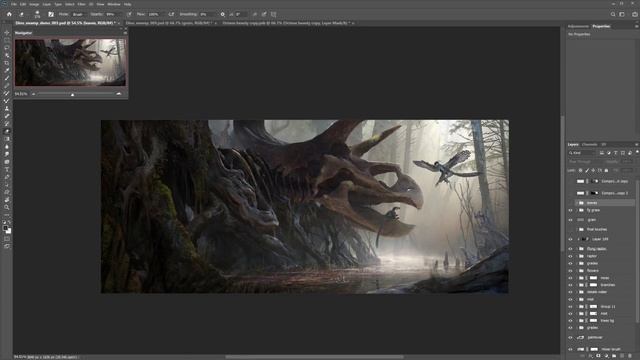Open the Window menu
The height and width of the screenshot is (360, 640).
coord(114,4)
